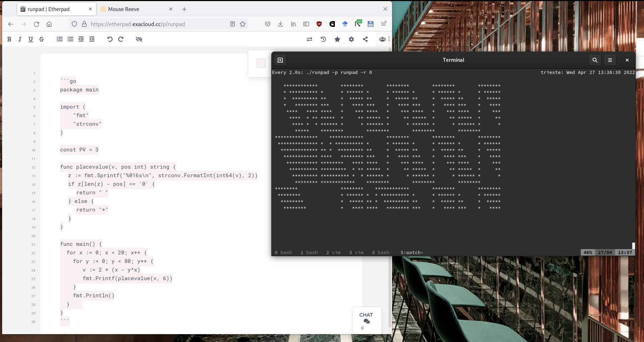Click watch command header in Terminal

tap(322, 73)
